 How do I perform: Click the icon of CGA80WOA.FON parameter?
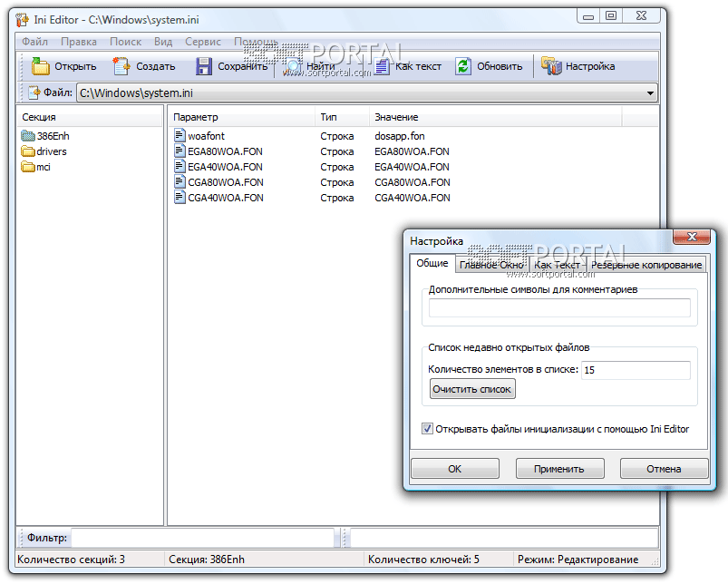click(180, 181)
